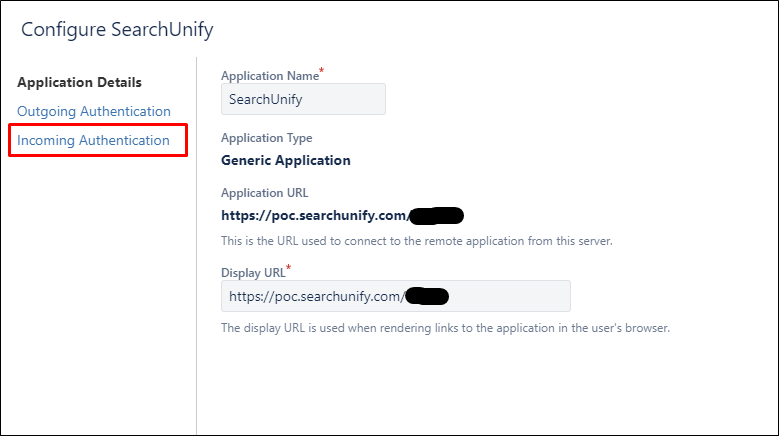Click the redacted portion of Application URL
This screenshot has height=436, width=779.
(x=436, y=216)
